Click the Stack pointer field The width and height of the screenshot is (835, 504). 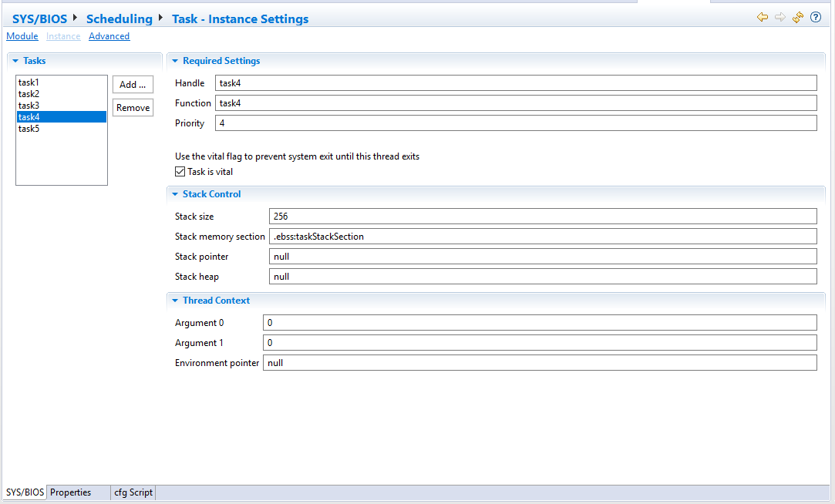[544, 257]
